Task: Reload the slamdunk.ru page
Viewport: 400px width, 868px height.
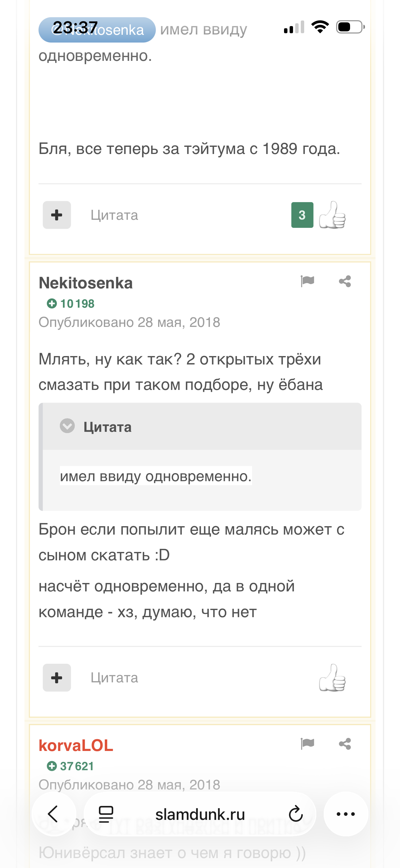Action: (x=296, y=814)
